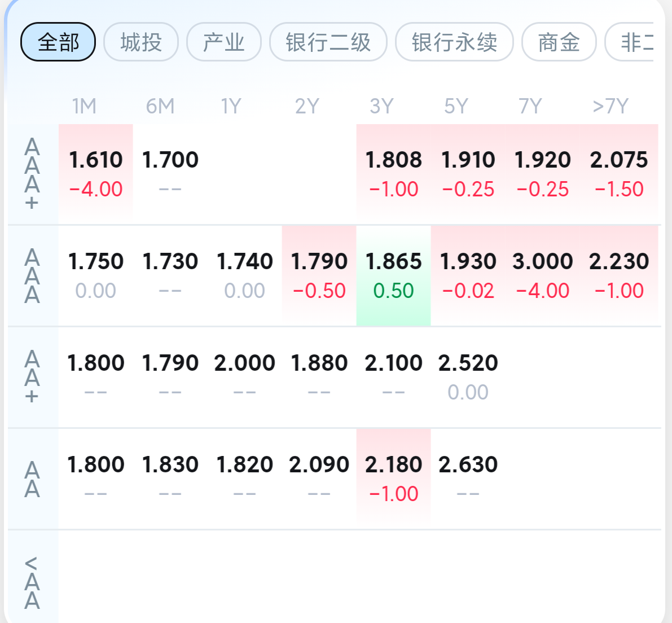Image resolution: width=672 pixels, height=623 pixels.
Task: Select the AA 3Y cell showing 2.180
Action: tap(393, 478)
